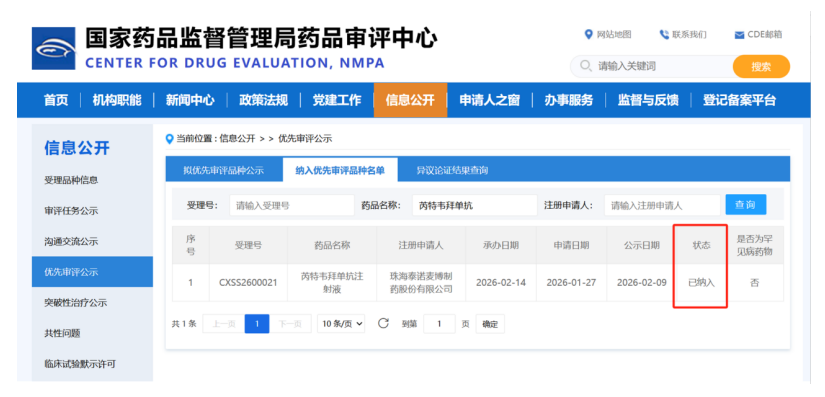Viewport: 825px width, 397px height.
Task: Click the status cell 已纳入
Action: click(702, 282)
